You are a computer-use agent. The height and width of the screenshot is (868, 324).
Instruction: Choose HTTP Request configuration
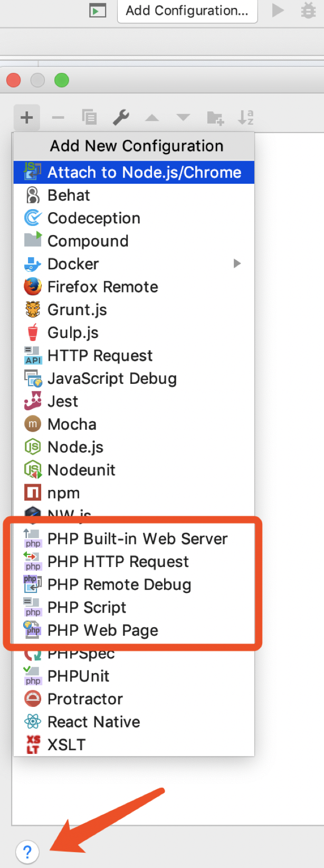[x=134, y=355]
